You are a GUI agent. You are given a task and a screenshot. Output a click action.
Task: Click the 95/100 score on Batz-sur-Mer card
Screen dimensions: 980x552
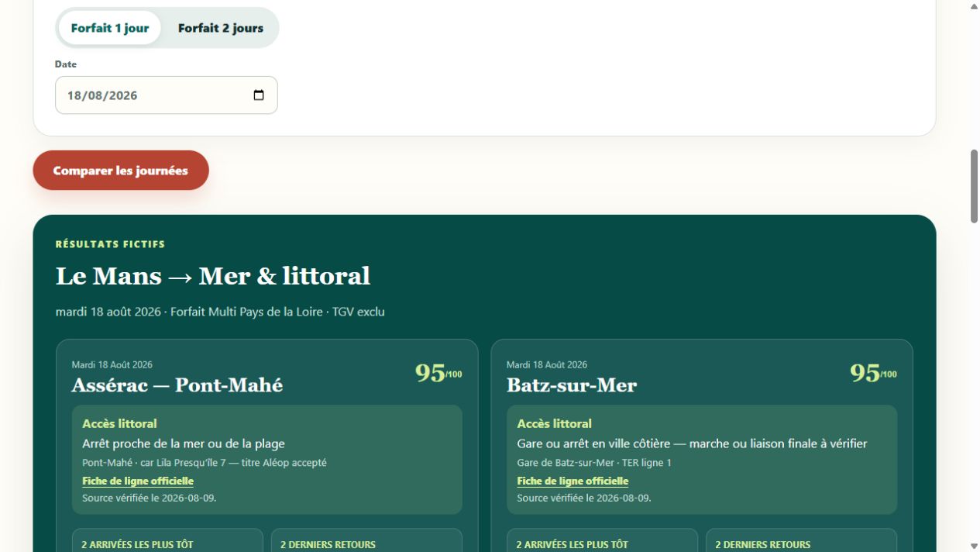(x=873, y=373)
